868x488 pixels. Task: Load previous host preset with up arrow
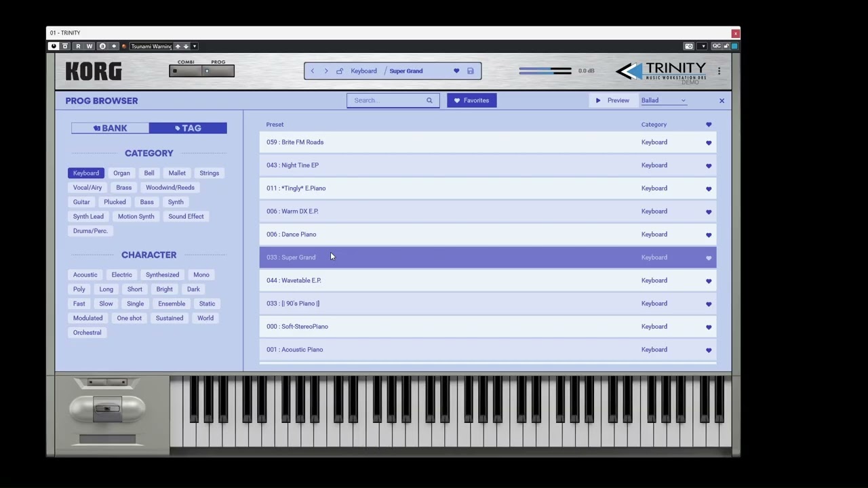tap(178, 46)
